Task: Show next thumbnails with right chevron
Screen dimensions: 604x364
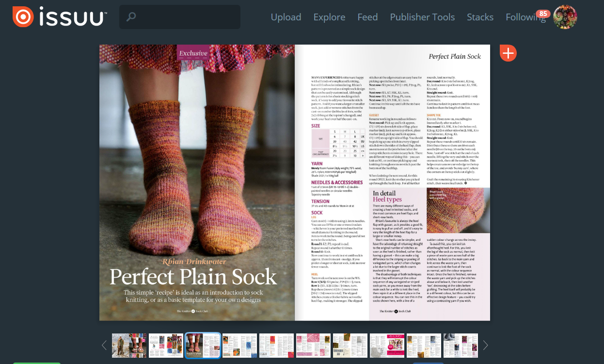Action: [486, 345]
